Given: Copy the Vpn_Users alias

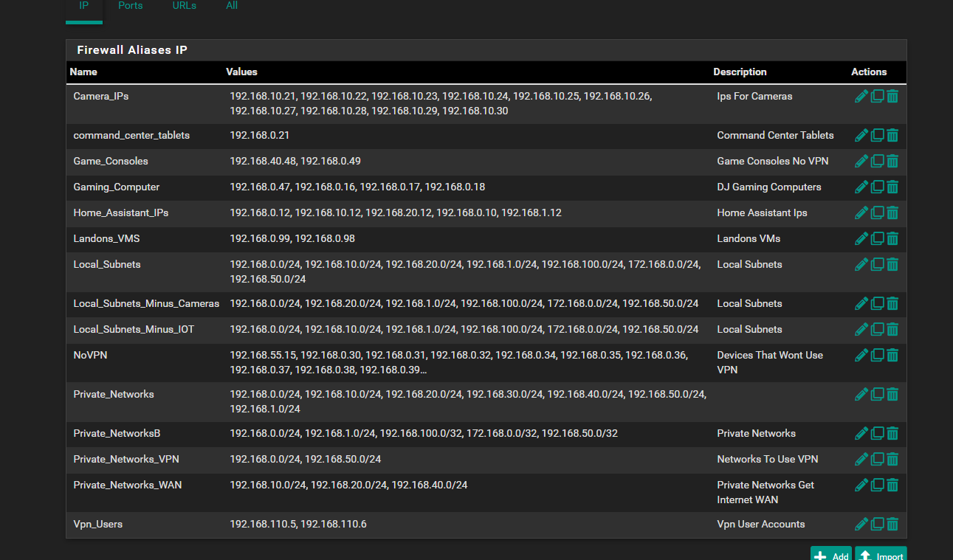Looking at the screenshot, I should pyautogui.click(x=877, y=524).
